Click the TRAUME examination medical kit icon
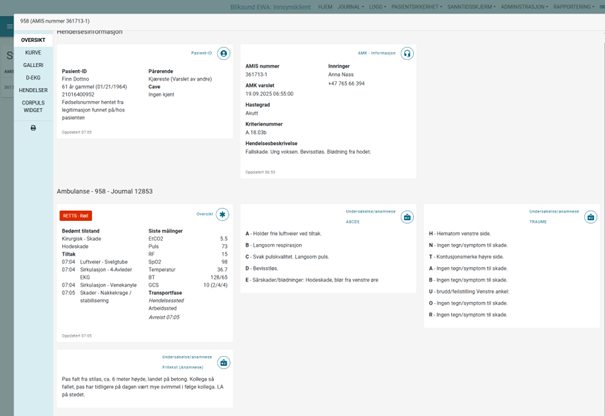This screenshot has height=416, width=605. click(590, 216)
